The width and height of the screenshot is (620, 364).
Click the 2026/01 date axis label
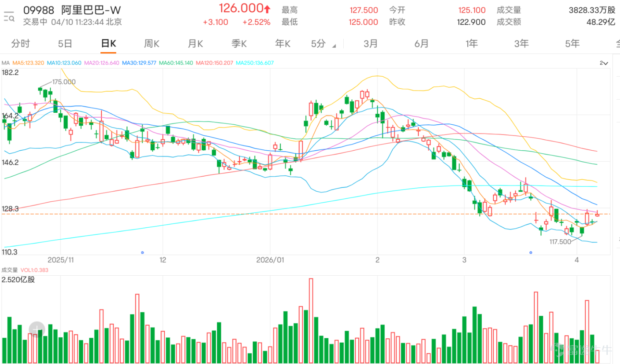[x=270, y=260]
